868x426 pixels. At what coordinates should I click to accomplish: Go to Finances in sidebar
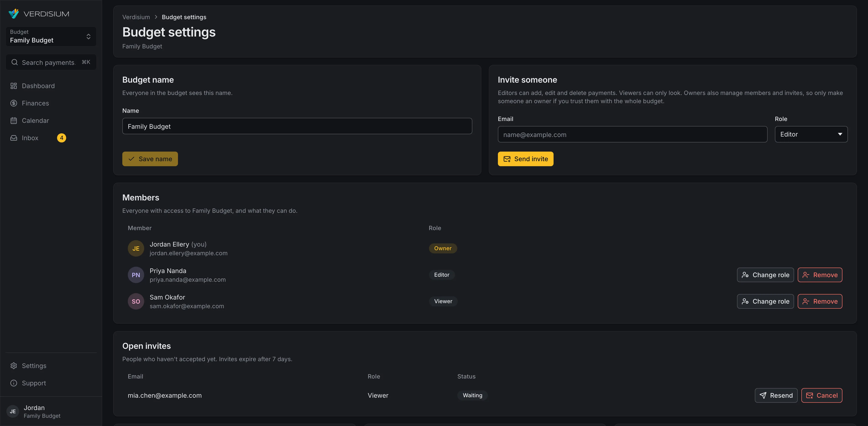(x=51, y=103)
